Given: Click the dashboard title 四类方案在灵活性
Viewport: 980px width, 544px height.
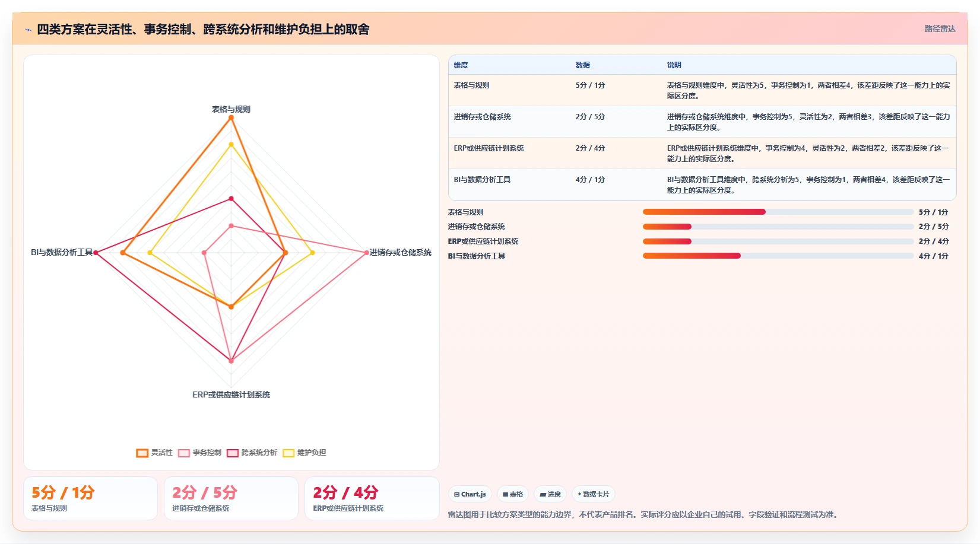Looking at the screenshot, I should (203, 30).
